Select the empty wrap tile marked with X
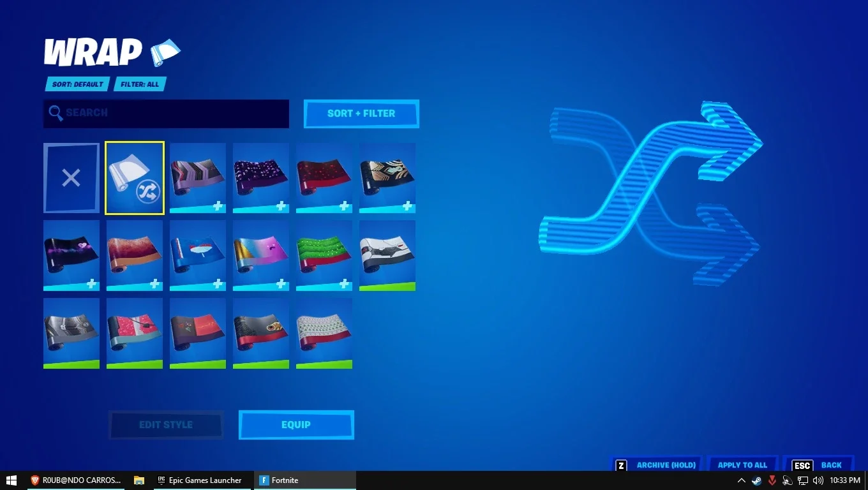Viewport: 868px width, 490px height. (x=71, y=178)
